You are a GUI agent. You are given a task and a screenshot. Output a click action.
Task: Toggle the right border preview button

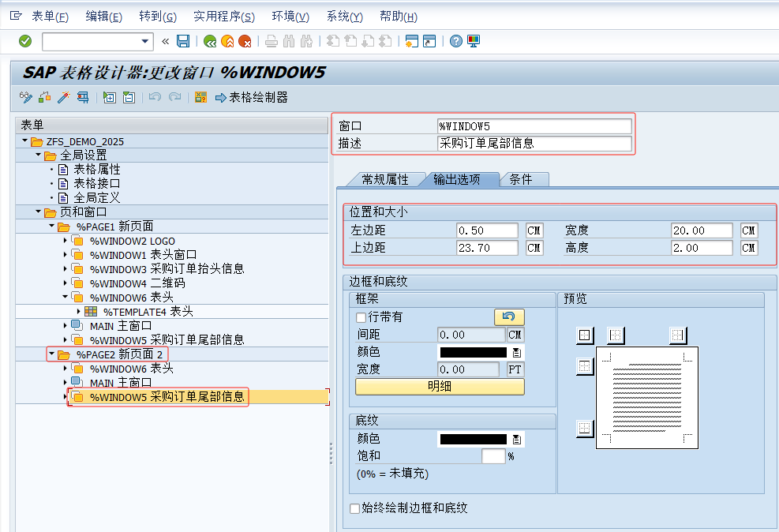coord(678,335)
